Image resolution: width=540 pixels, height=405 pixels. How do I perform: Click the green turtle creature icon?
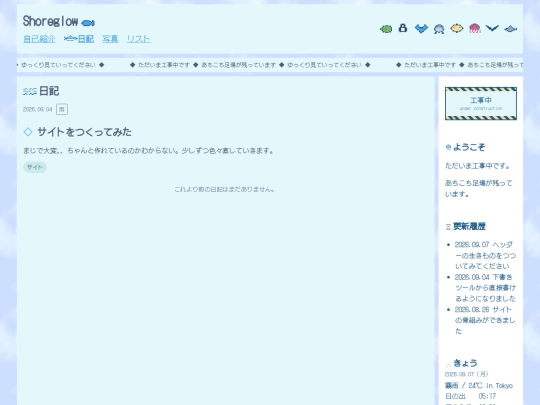point(386,29)
